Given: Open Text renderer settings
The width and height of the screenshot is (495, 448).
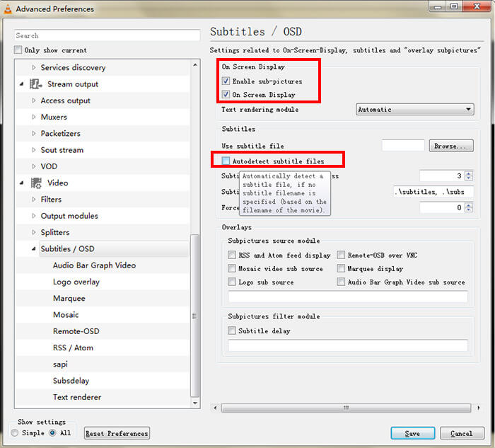Looking at the screenshot, I should (77, 397).
